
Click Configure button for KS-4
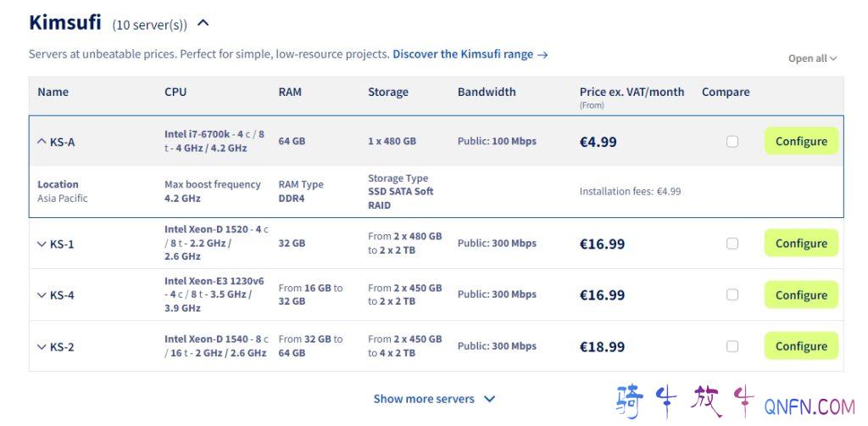pos(801,295)
